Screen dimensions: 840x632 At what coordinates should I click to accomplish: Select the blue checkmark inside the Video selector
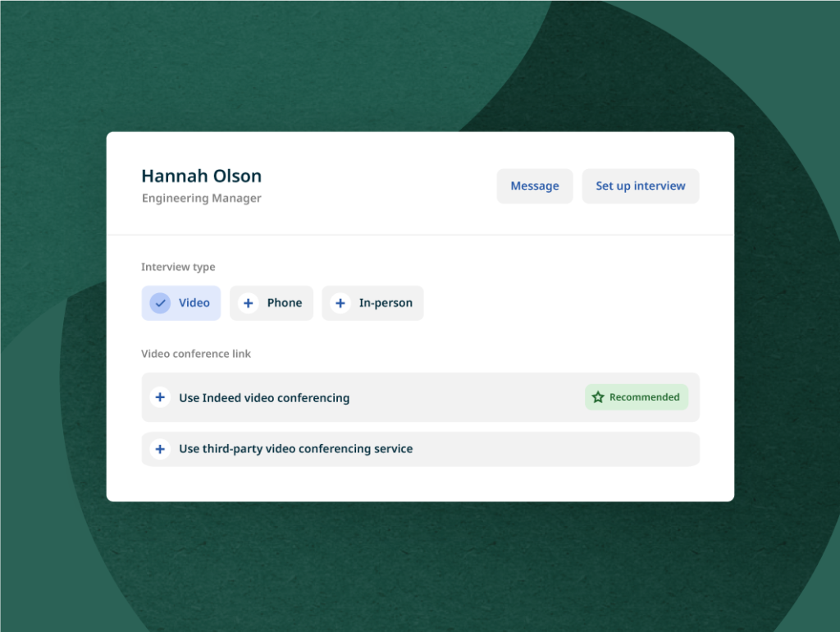(161, 303)
